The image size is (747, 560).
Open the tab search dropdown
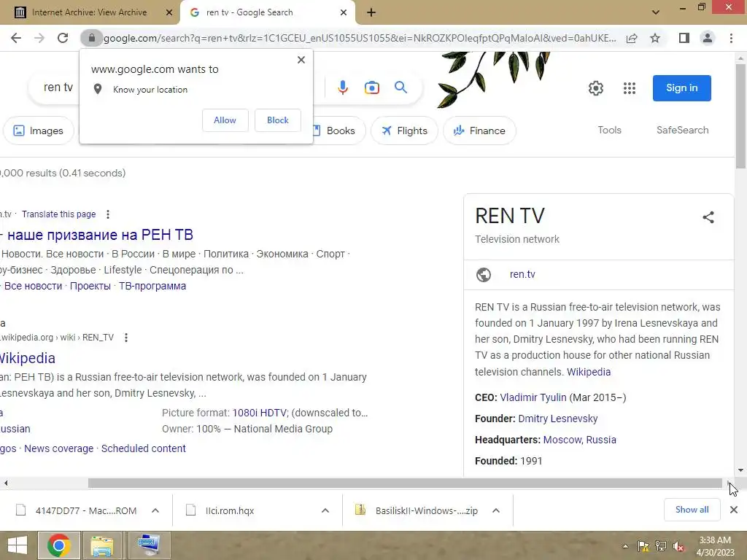click(656, 12)
